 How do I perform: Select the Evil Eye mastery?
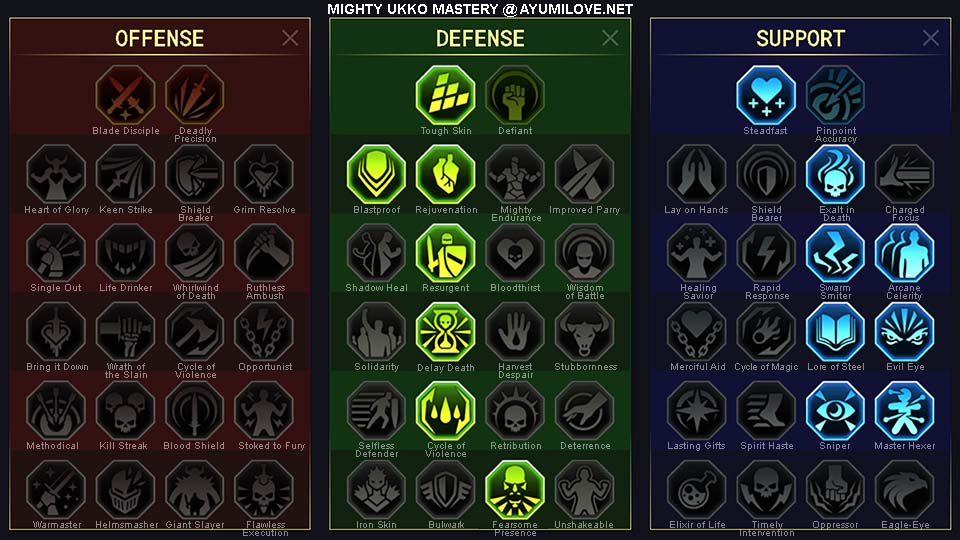click(904, 332)
